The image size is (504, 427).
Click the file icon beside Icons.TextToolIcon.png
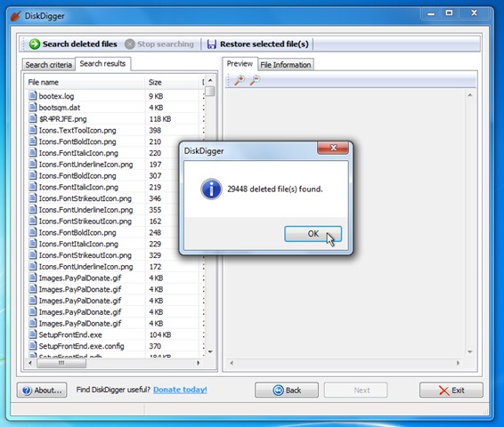[32, 130]
